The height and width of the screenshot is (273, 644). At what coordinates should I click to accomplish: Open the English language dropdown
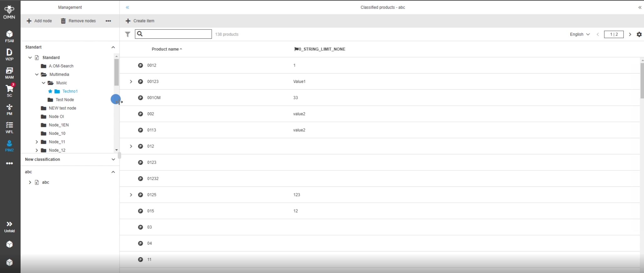580,34
